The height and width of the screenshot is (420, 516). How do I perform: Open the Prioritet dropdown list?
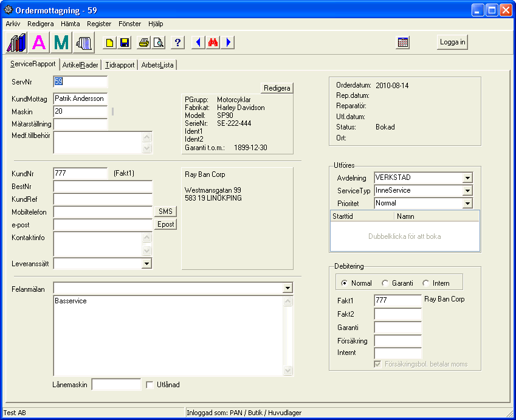pyautogui.click(x=467, y=204)
